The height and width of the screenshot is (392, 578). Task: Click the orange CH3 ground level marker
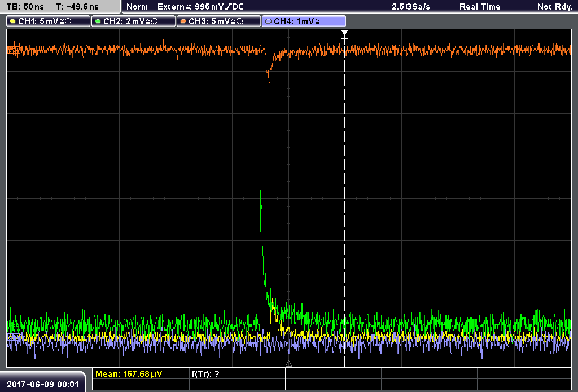click(x=14, y=50)
